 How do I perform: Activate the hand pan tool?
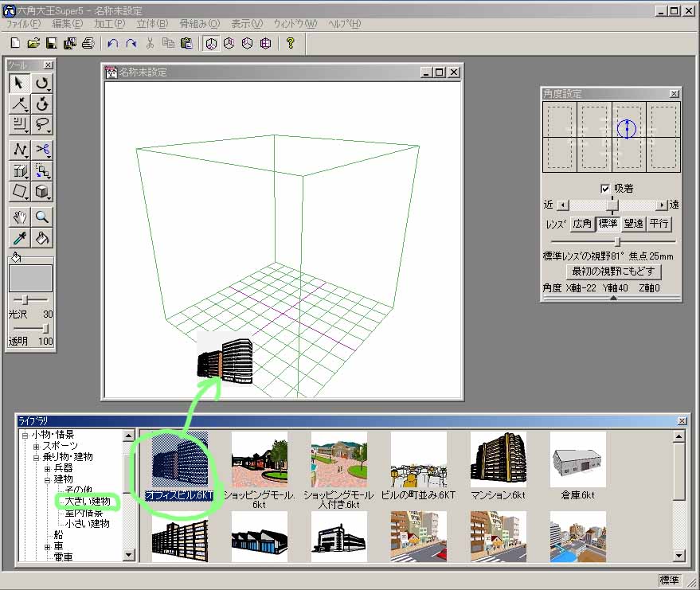tap(19, 217)
